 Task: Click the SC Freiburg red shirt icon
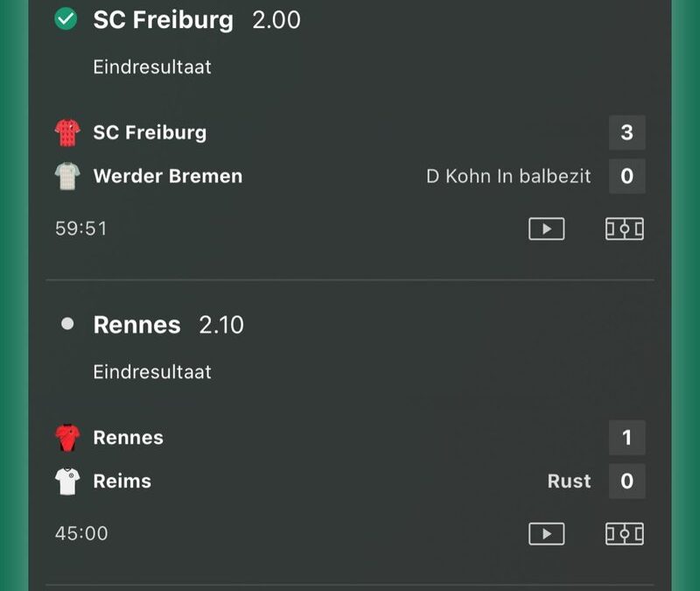[67, 133]
